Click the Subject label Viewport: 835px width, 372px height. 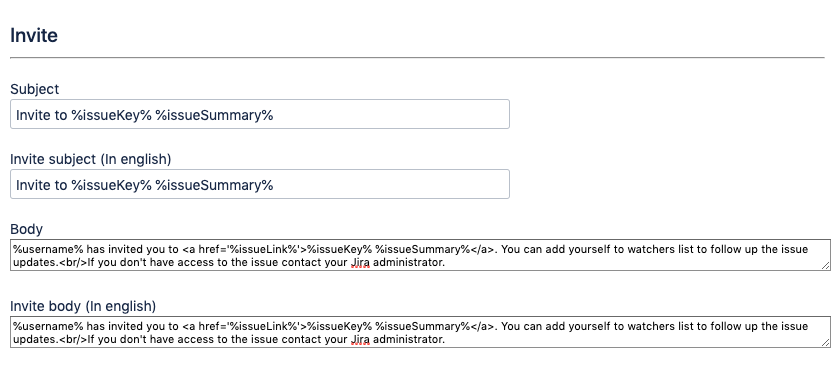(35, 89)
